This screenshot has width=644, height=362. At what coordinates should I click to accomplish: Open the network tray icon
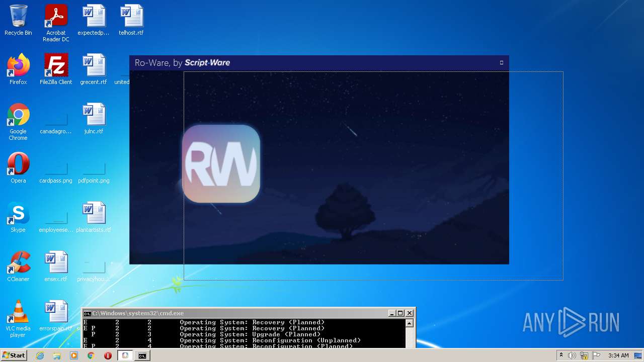(x=584, y=355)
